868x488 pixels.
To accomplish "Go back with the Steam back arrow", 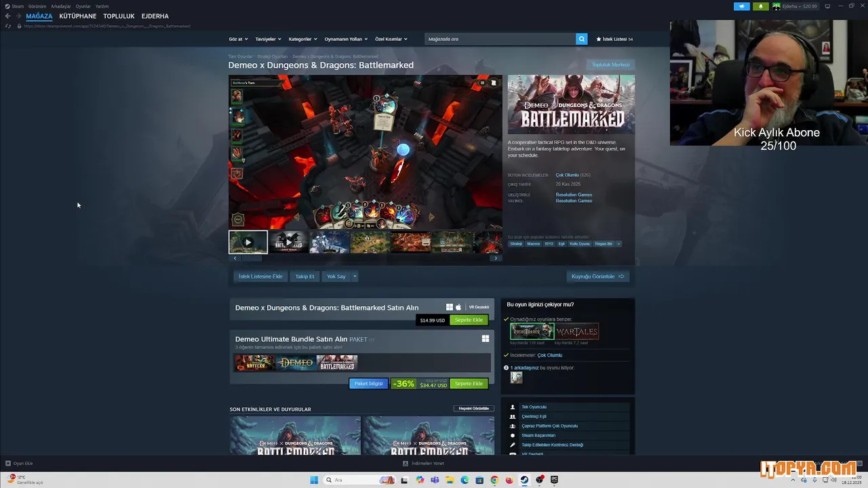I will tap(8, 16).
